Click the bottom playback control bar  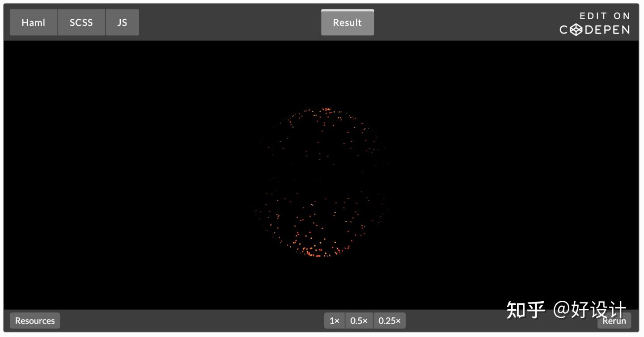(x=201, y=320)
